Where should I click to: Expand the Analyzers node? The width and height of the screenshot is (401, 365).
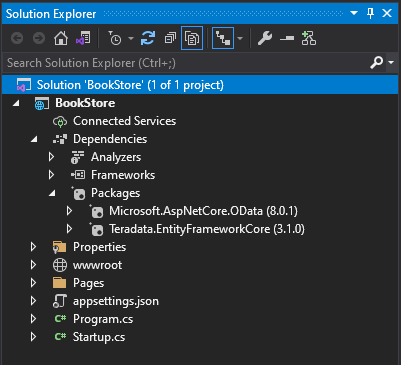(x=51, y=157)
